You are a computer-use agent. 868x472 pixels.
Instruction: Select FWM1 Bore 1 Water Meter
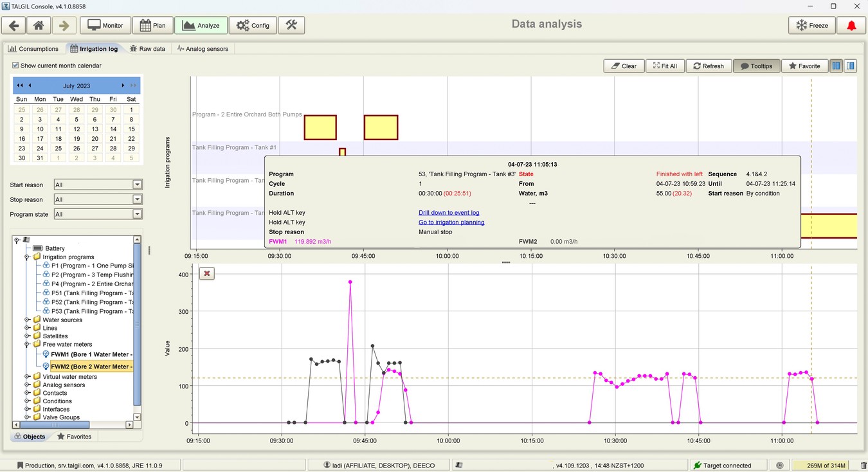(87, 354)
